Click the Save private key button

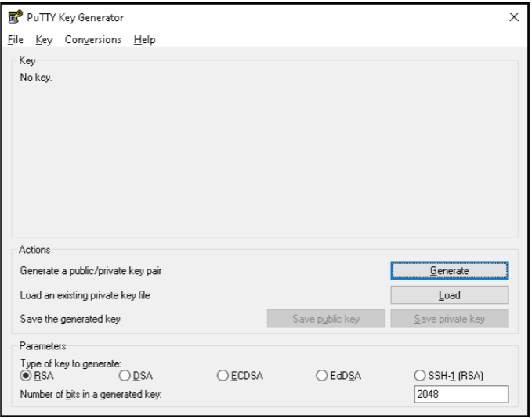tap(450, 319)
